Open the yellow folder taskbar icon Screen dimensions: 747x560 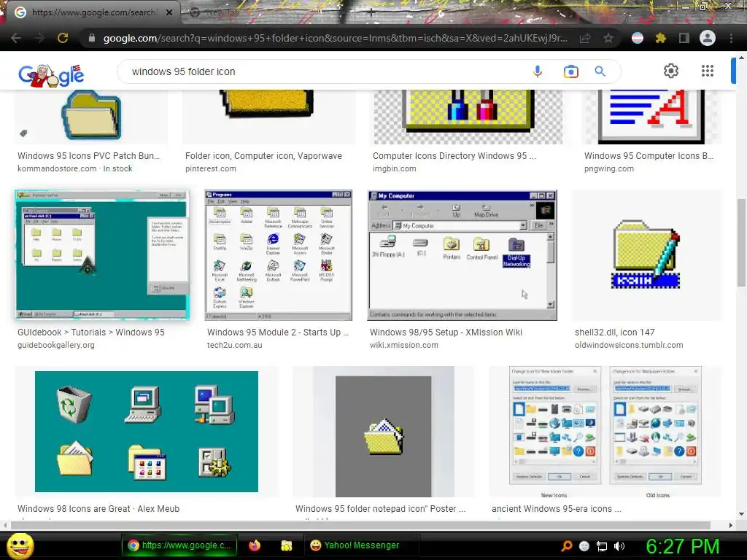click(286, 545)
